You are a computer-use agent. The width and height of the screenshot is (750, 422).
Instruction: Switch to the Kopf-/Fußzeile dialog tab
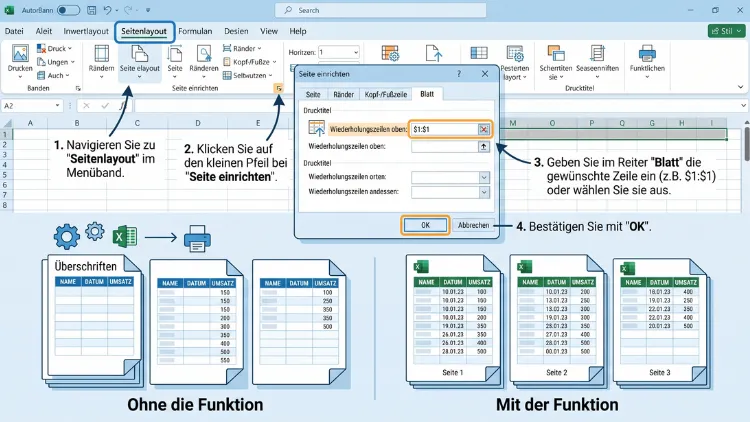pos(386,94)
